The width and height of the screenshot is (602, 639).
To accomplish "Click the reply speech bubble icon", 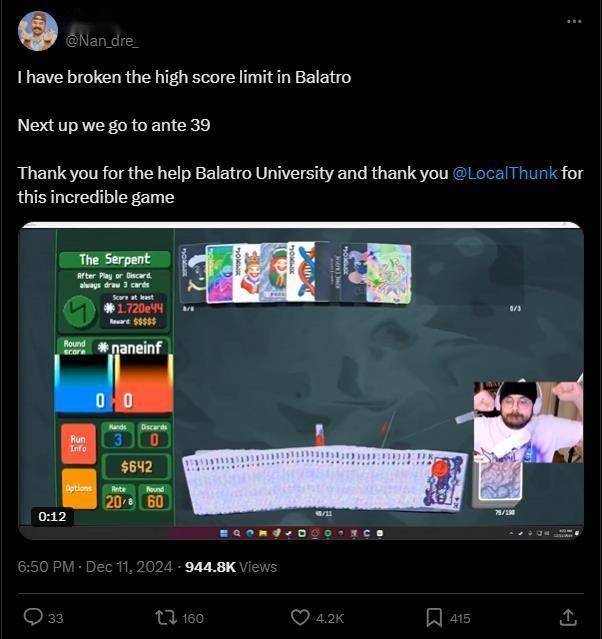I will 33,617.
